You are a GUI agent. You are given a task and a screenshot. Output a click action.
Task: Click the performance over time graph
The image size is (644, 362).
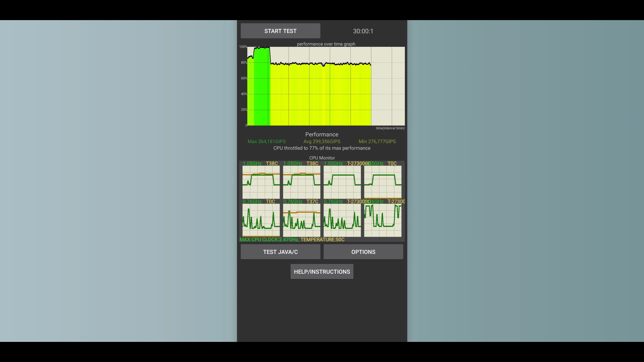[x=326, y=86]
